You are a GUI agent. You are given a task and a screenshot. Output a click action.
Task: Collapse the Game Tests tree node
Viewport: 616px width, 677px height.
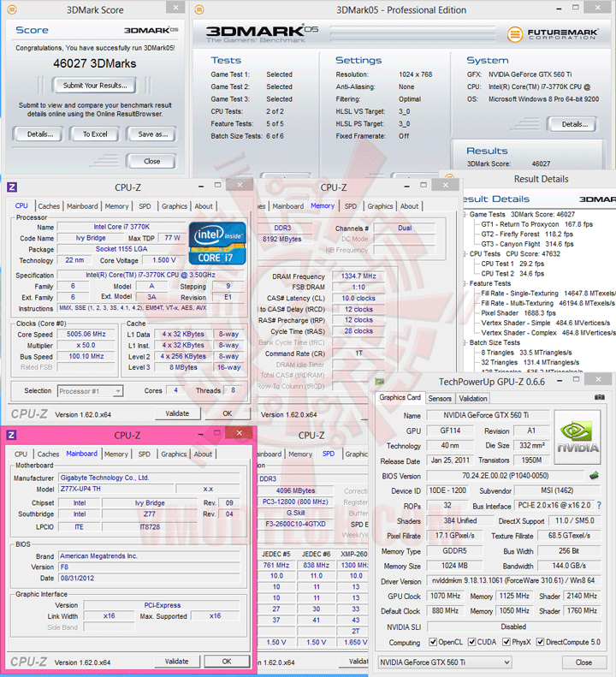(x=465, y=214)
